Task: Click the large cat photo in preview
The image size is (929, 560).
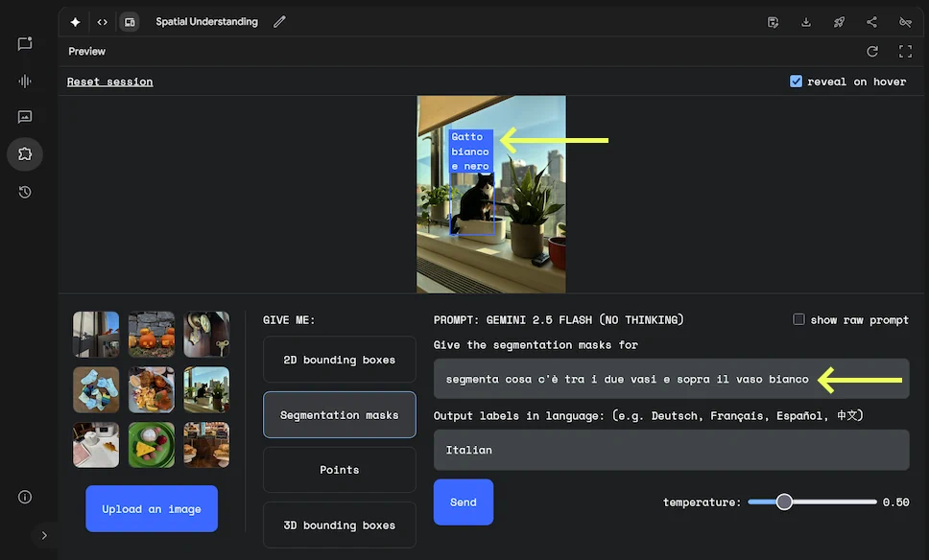Action: 491,194
